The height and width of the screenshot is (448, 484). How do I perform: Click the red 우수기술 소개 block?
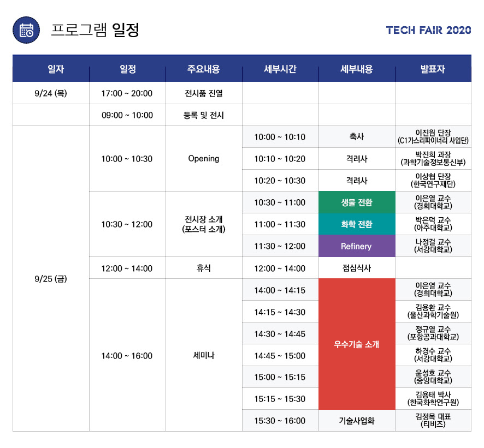pos(356,344)
